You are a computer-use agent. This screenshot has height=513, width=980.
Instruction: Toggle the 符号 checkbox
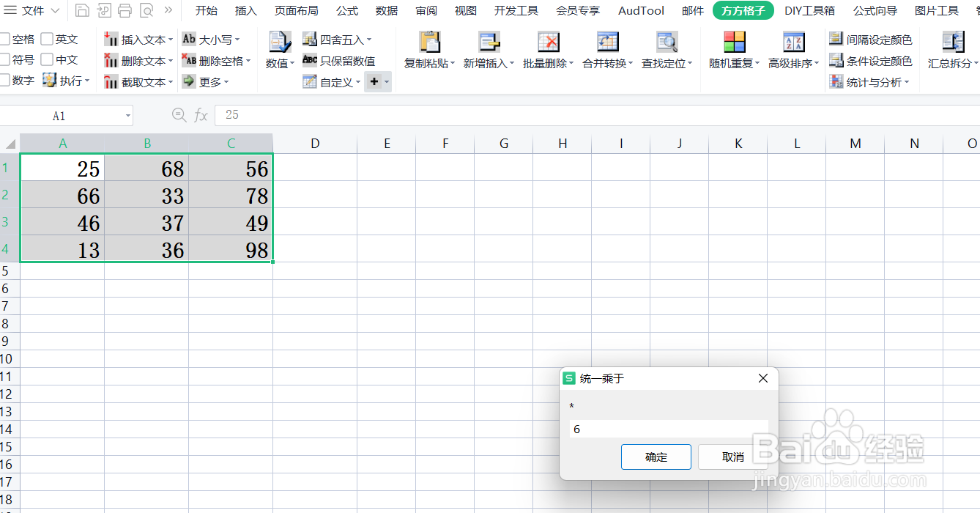4,59
